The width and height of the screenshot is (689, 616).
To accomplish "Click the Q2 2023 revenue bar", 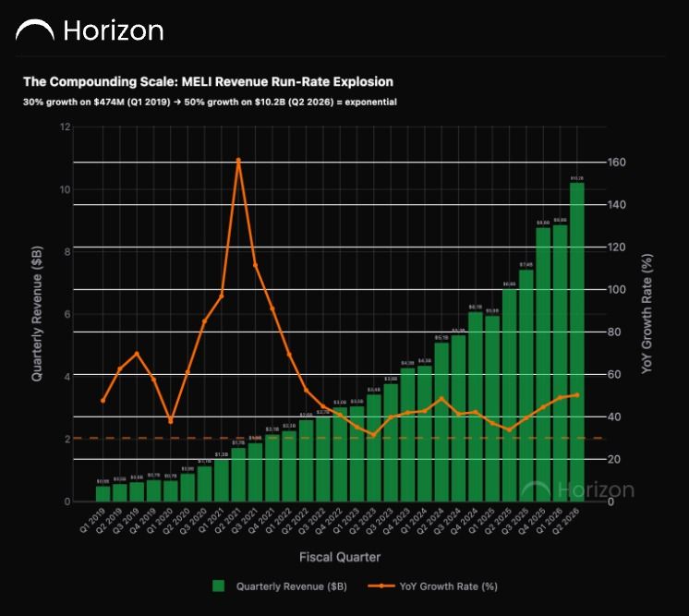I will point(374,448).
